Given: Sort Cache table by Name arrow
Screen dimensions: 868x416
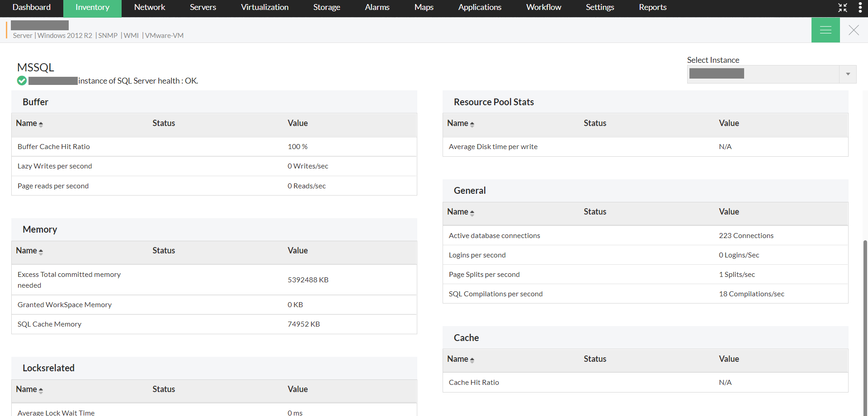Looking at the screenshot, I should tap(472, 360).
